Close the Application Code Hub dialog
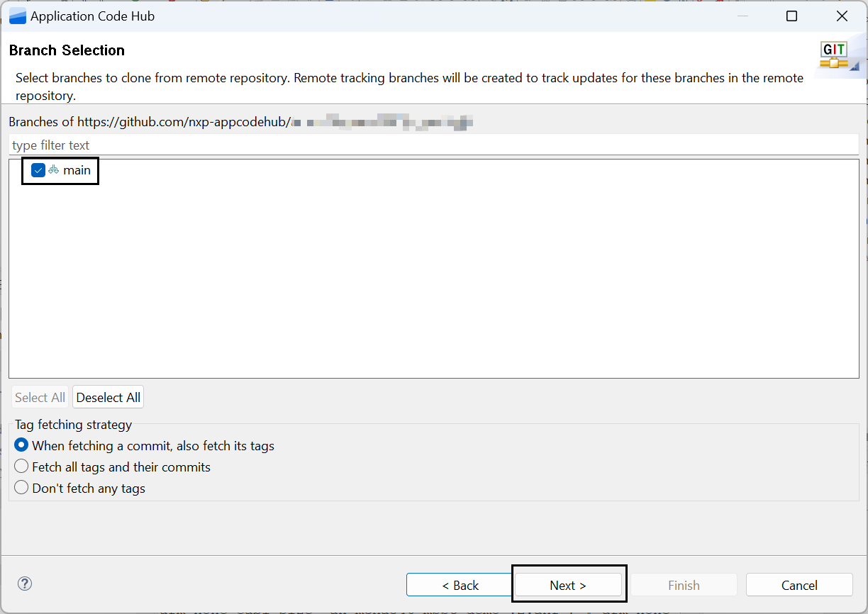This screenshot has width=868, height=614. click(x=842, y=16)
